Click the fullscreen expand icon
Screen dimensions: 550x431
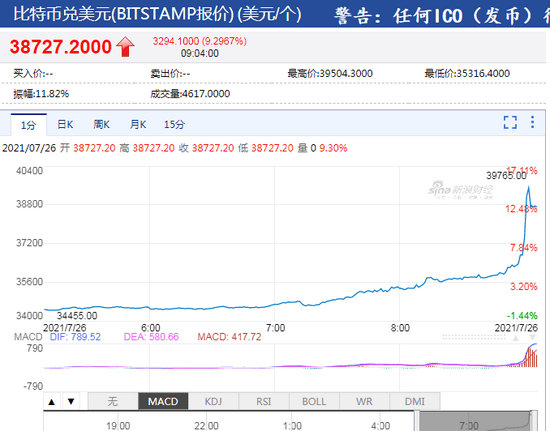click(x=510, y=122)
